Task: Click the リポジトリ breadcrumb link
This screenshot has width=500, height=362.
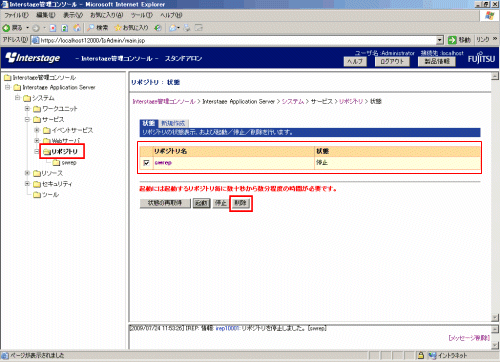Action: coord(351,101)
